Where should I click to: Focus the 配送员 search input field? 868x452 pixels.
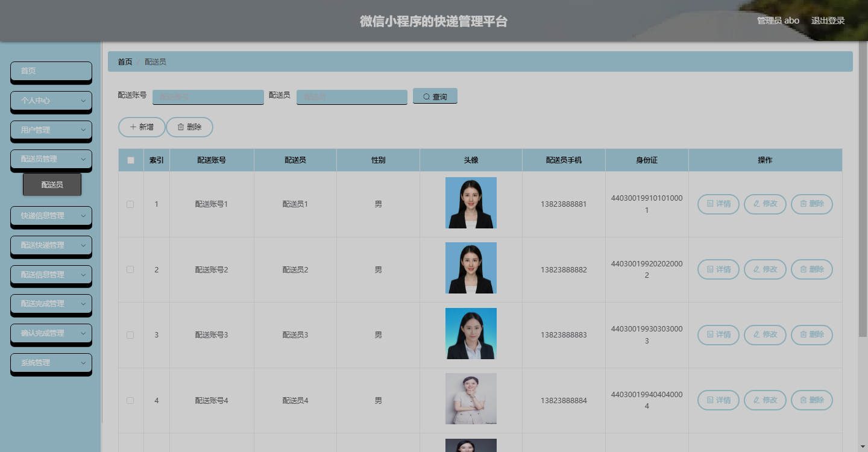pyautogui.click(x=352, y=96)
